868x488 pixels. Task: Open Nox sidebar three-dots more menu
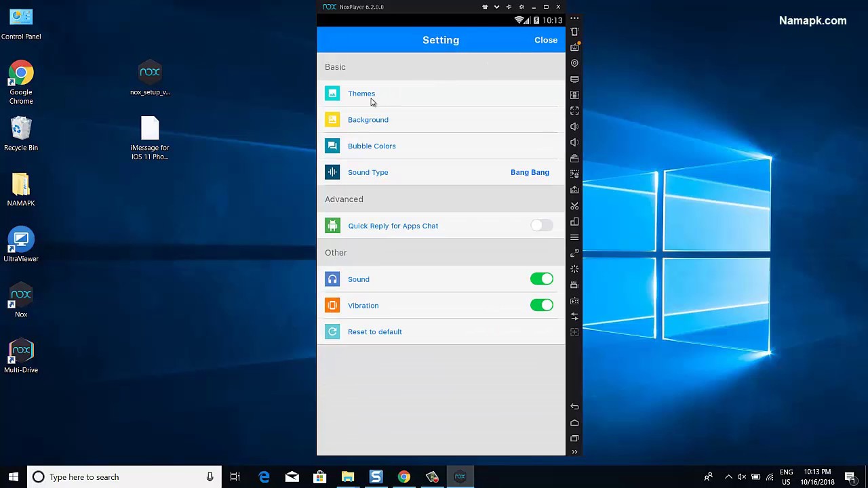coord(574,18)
